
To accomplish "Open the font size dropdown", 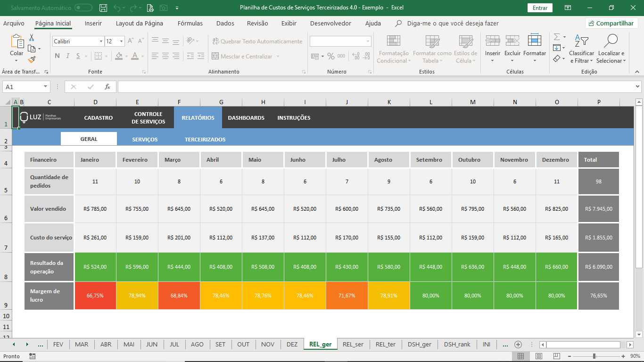I will click(121, 41).
